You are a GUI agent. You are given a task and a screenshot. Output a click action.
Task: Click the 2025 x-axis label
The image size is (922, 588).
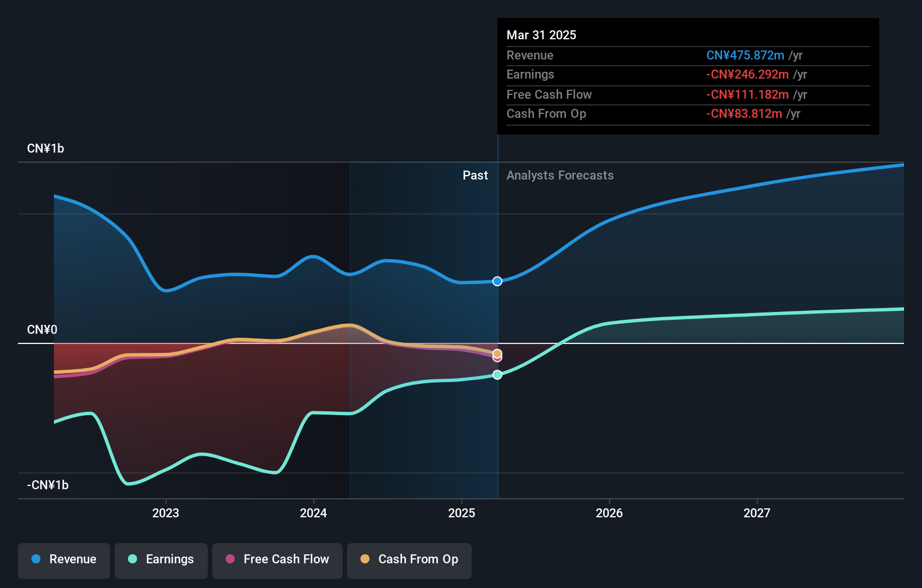coord(462,513)
